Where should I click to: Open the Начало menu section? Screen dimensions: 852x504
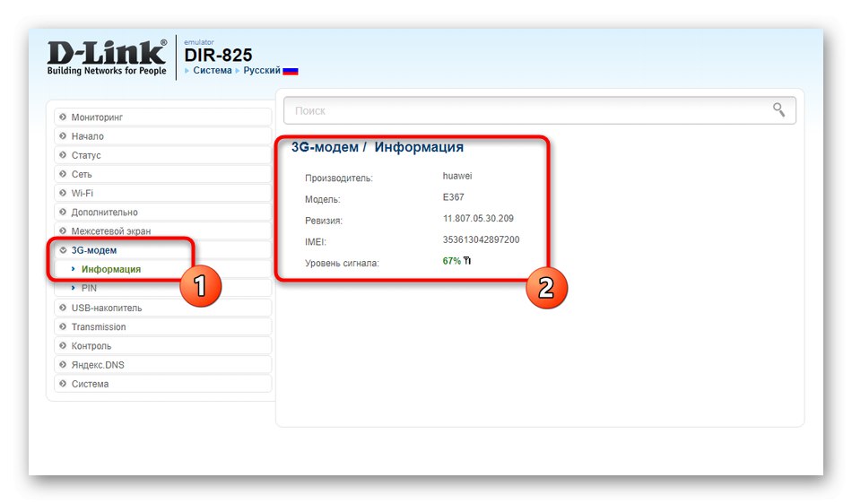click(x=162, y=135)
